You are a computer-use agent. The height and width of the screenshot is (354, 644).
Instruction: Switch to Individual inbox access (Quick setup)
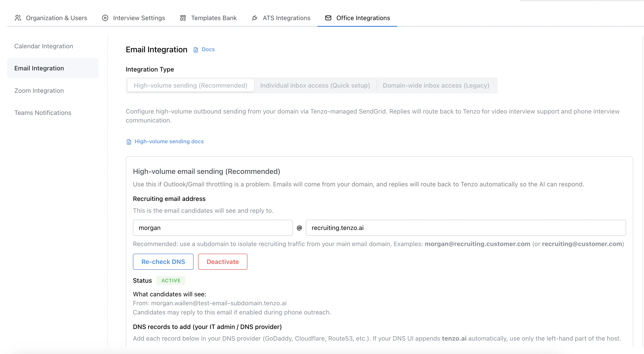coord(315,85)
